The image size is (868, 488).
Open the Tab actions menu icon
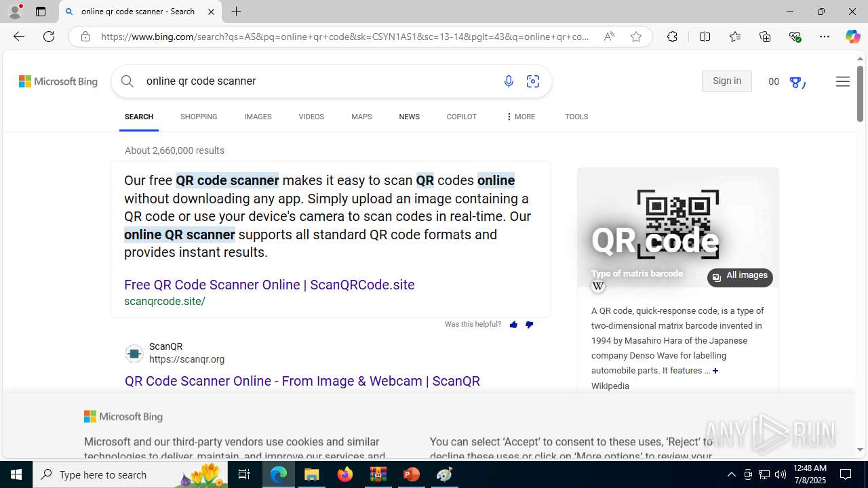point(41,12)
